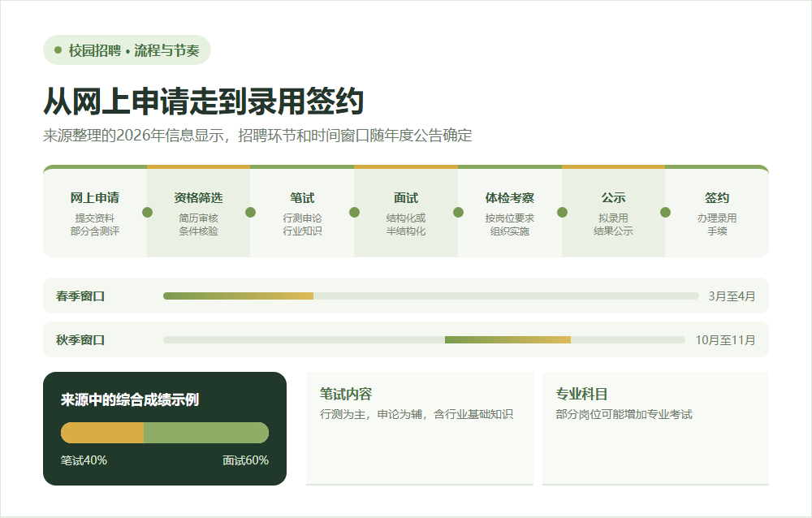Screen dimensions: 812x518
Task: Click the 春季窗口 row label
Action: [x=80, y=296]
